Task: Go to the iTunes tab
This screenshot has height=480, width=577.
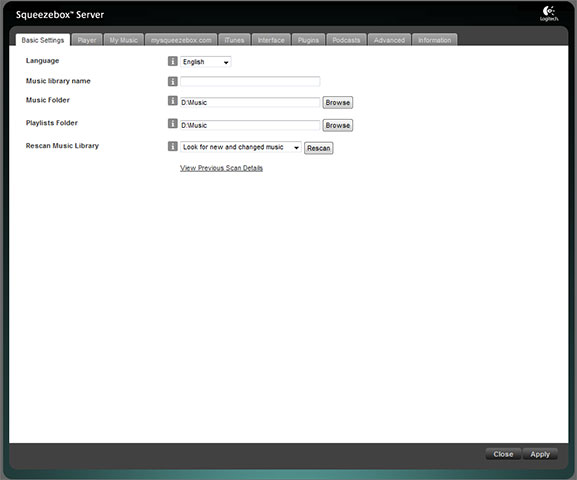Action: [x=234, y=40]
